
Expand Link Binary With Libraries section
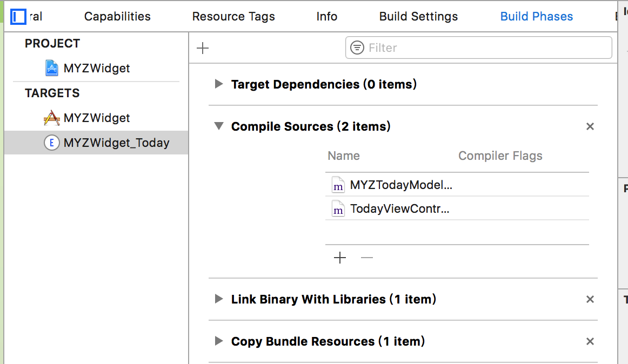[218, 299]
